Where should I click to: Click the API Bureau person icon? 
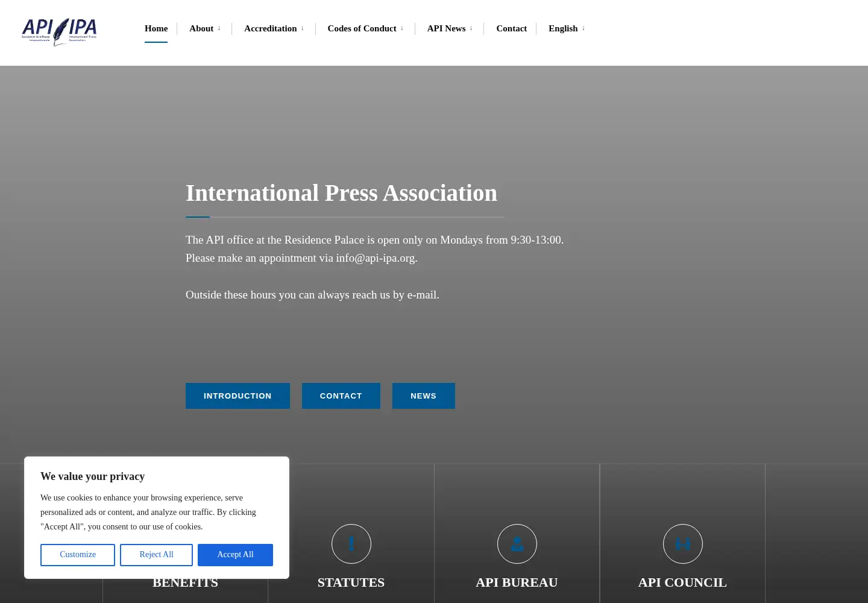click(x=517, y=544)
